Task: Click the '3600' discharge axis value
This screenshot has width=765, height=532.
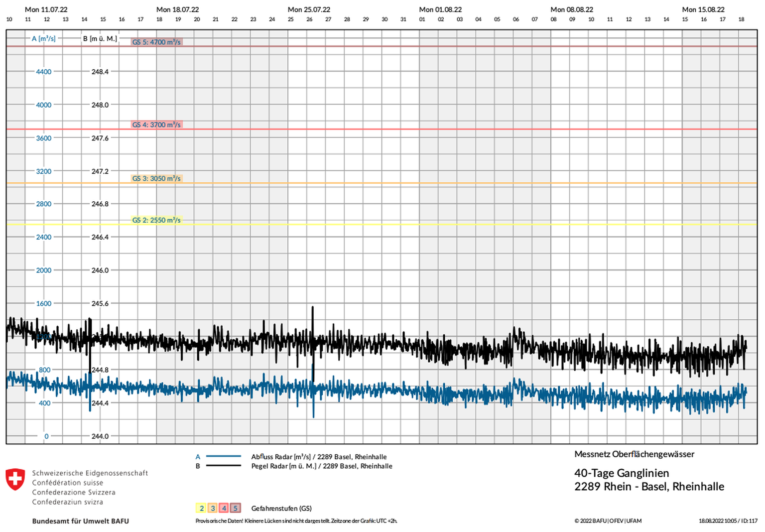Action: [44, 138]
